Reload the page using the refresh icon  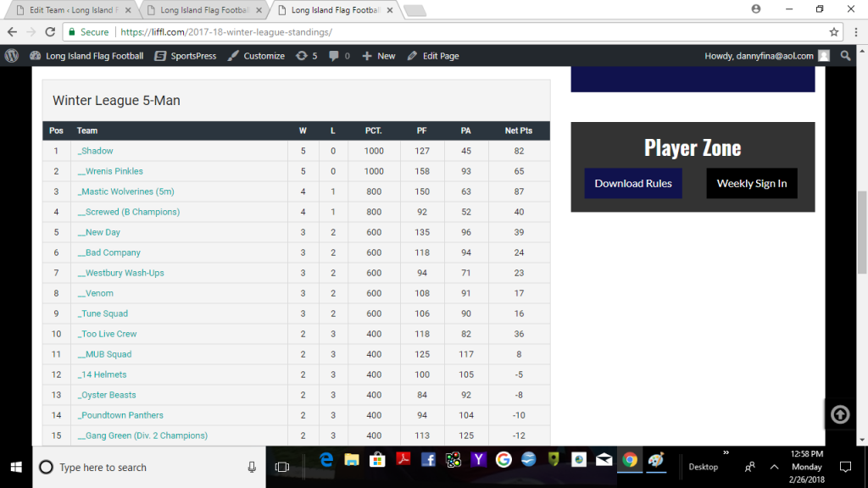[x=50, y=32]
